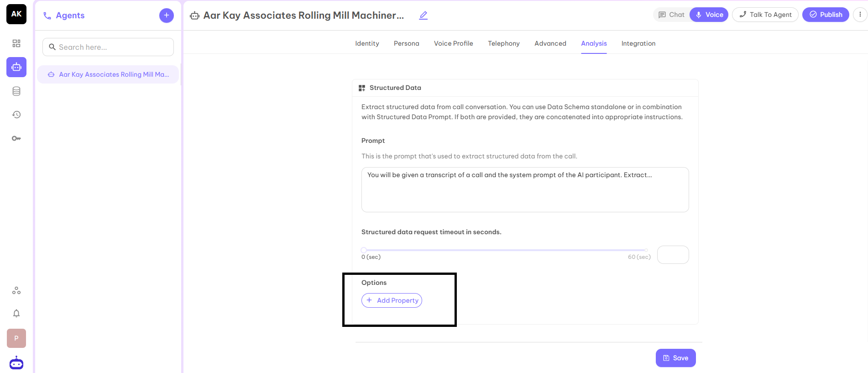Open the database icon in sidebar
The width and height of the screenshot is (868, 373).
coord(16,91)
